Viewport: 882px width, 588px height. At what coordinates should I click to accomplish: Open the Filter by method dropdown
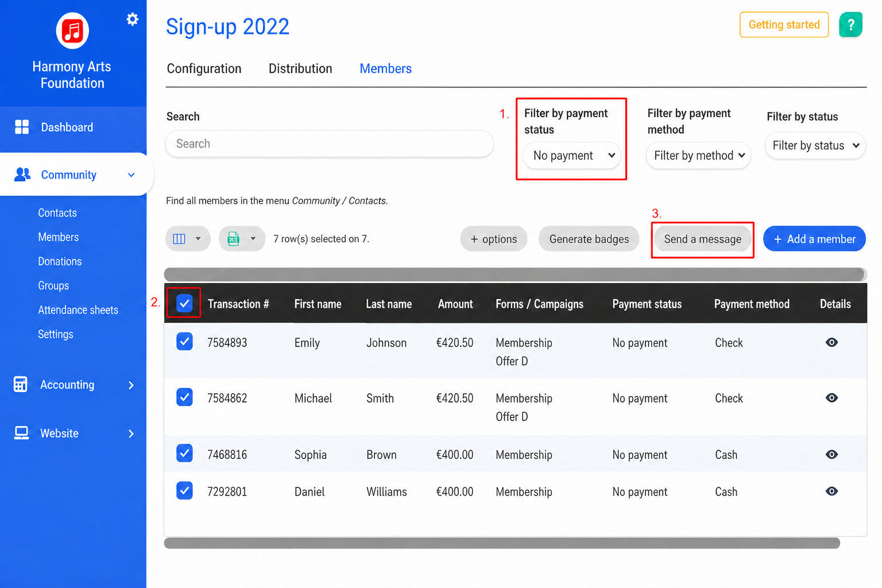click(x=698, y=156)
